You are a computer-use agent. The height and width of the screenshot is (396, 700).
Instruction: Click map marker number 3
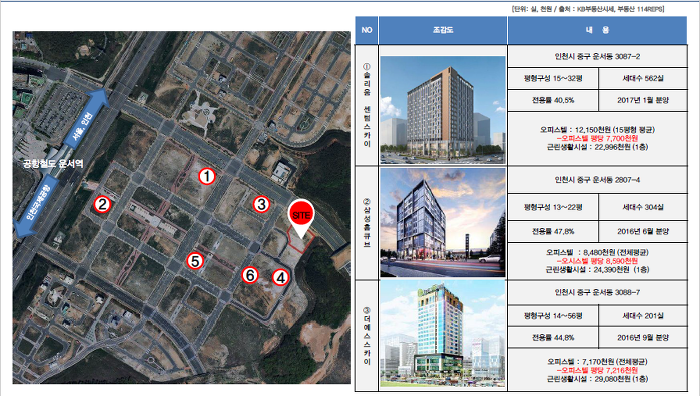point(261,204)
